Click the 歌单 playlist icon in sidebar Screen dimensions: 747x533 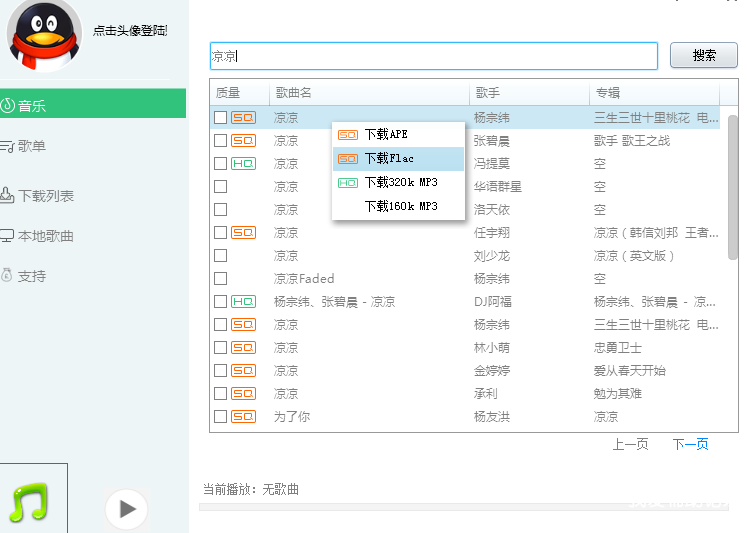7,146
